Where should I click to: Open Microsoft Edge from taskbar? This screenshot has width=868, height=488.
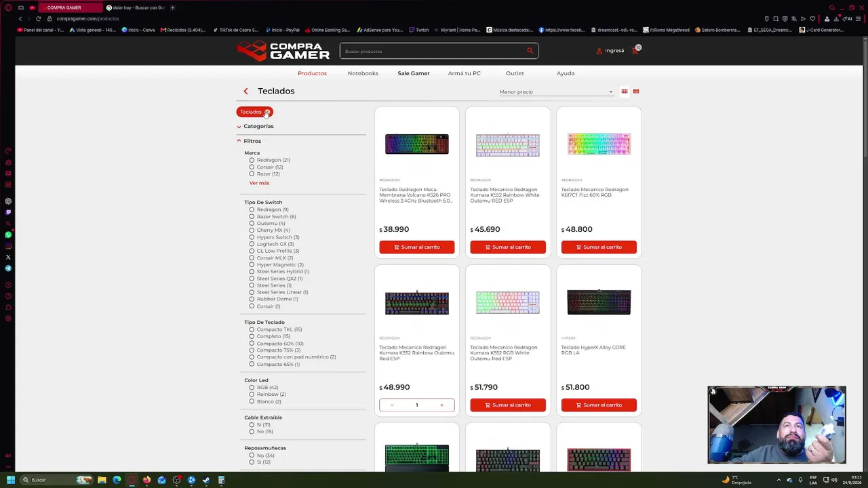(x=117, y=480)
